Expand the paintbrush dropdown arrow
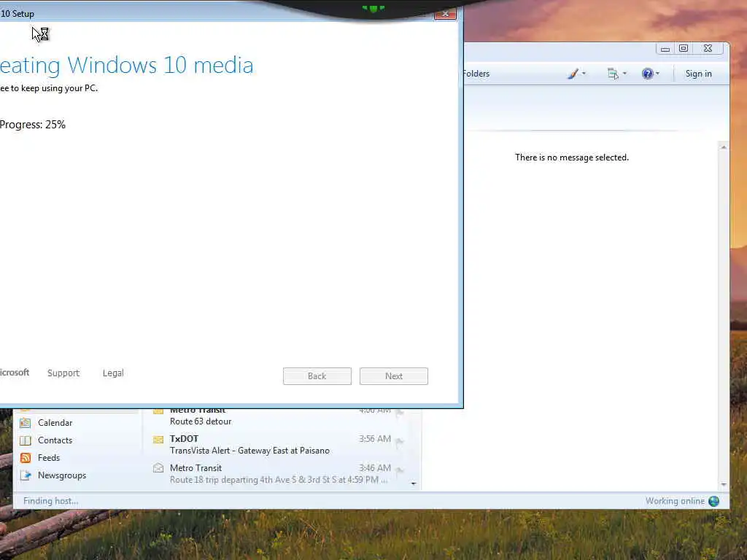Image resolution: width=747 pixels, height=560 pixels. (x=584, y=74)
